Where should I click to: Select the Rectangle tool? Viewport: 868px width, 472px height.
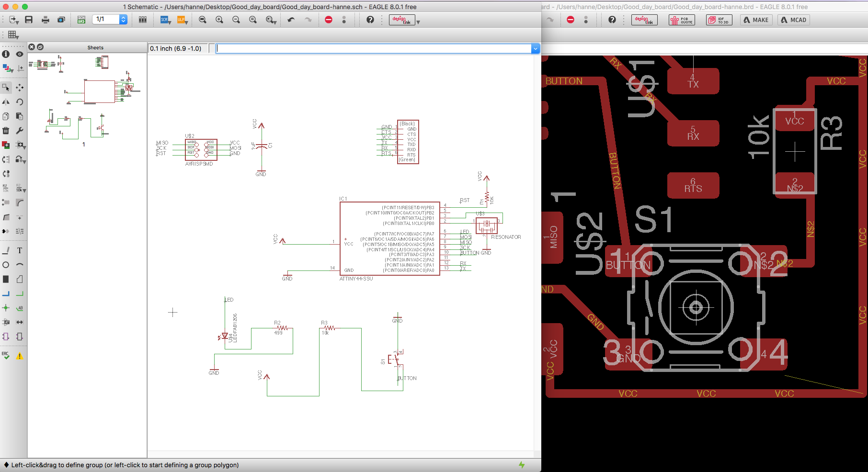pyautogui.click(x=6, y=279)
